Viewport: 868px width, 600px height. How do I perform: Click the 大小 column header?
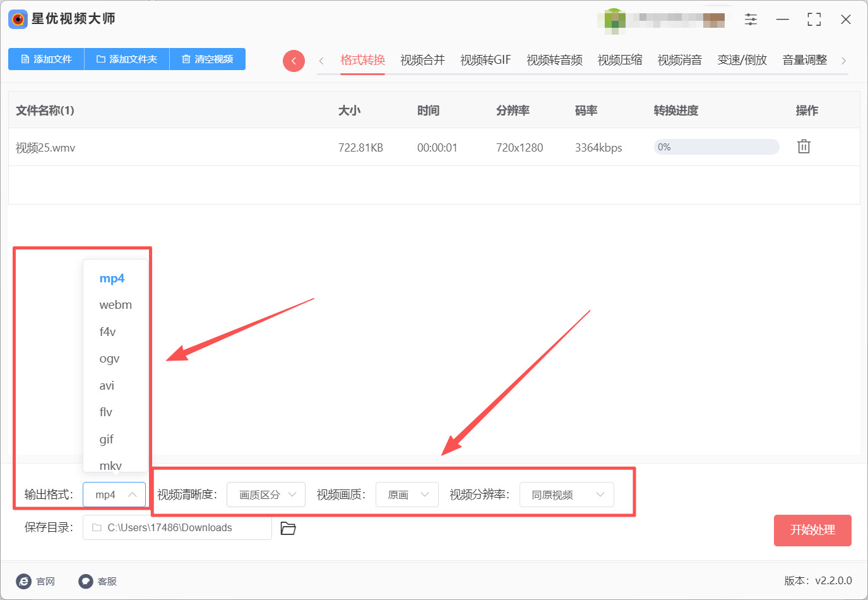tap(349, 111)
